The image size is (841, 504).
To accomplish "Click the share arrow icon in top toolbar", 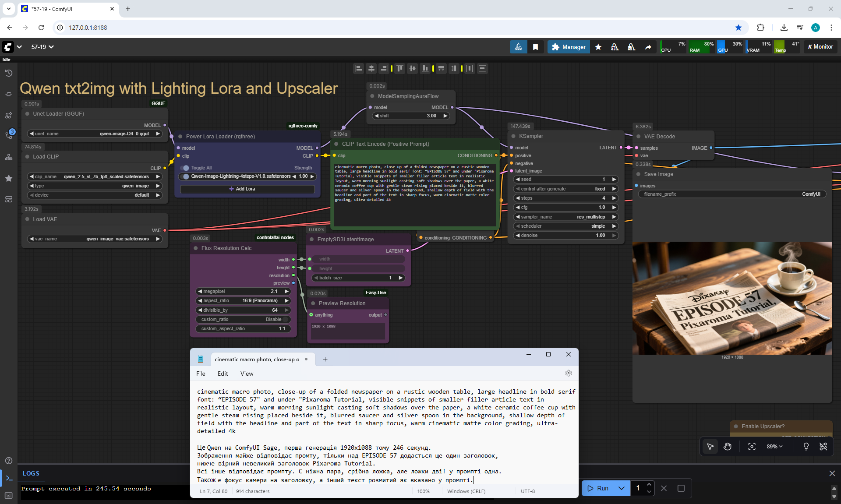I will coord(648,47).
